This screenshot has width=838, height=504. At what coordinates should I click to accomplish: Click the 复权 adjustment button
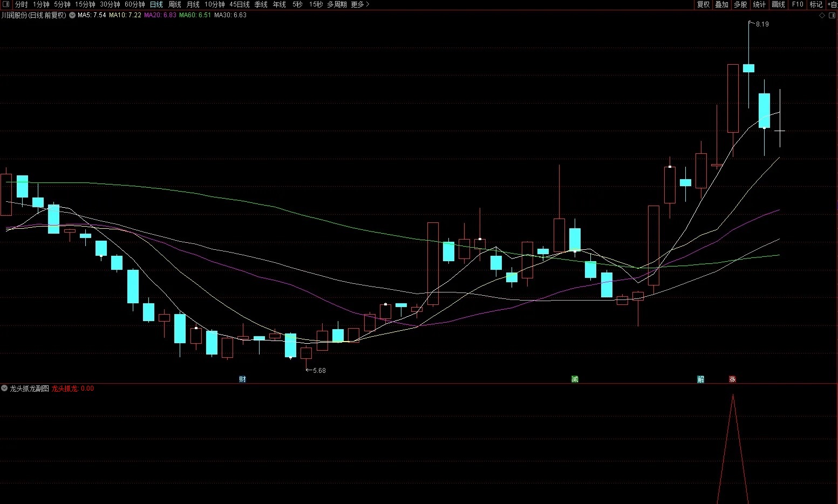coord(704,4)
